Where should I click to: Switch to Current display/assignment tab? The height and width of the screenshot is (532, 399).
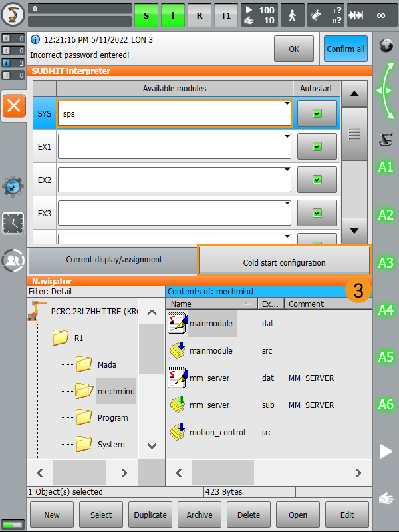pos(114,260)
